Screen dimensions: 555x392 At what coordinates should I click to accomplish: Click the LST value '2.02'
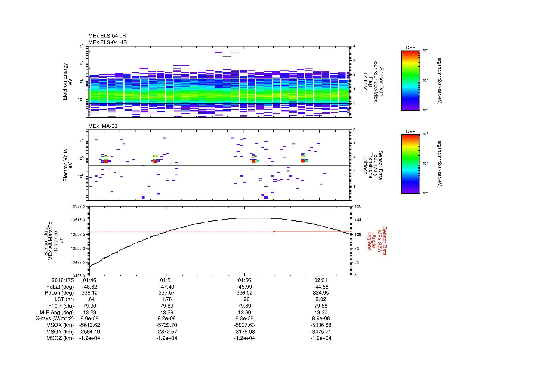[x=321, y=299]
